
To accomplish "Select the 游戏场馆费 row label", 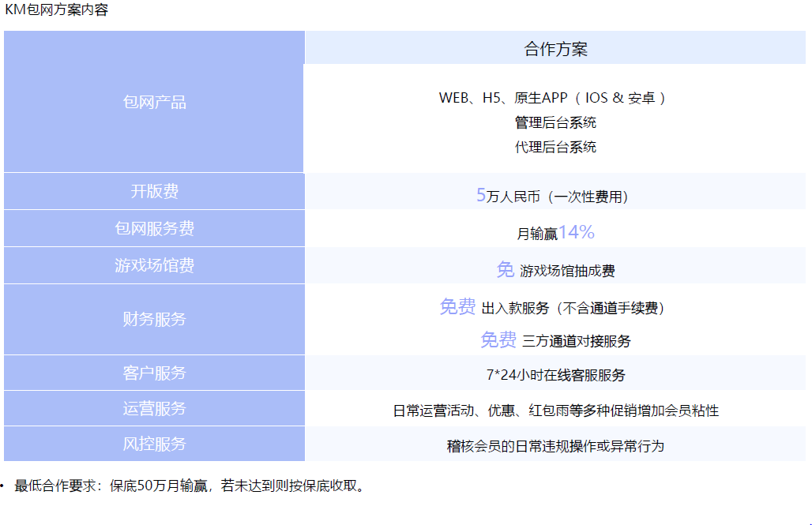I will [x=154, y=266].
